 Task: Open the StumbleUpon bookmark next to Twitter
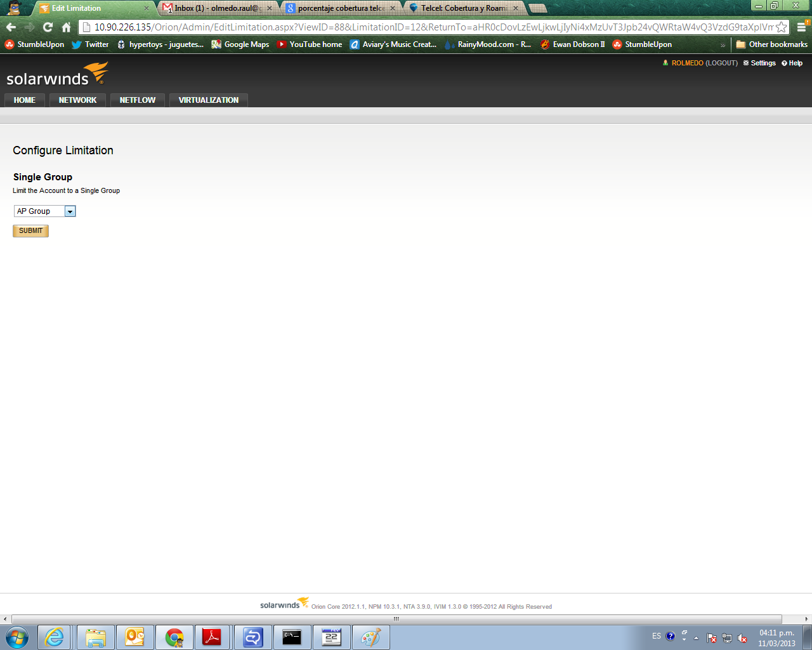tap(35, 44)
